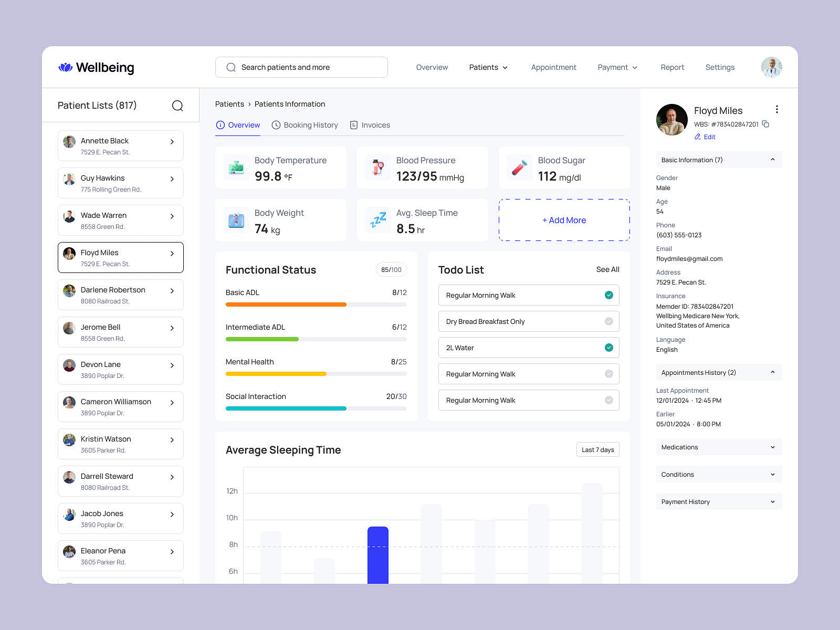Open the three-dot menu beside Floyd Miles
The image size is (840, 630).
tap(776, 109)
